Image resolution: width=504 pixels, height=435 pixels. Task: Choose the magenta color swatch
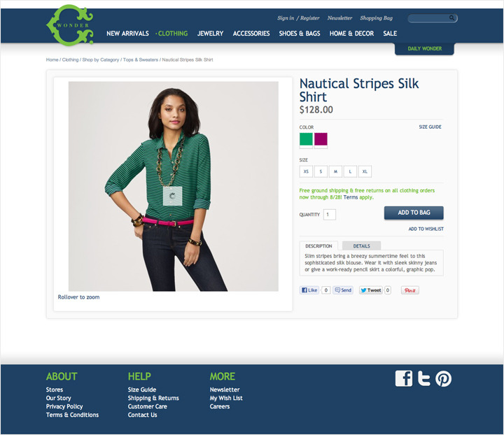[321, 139]
